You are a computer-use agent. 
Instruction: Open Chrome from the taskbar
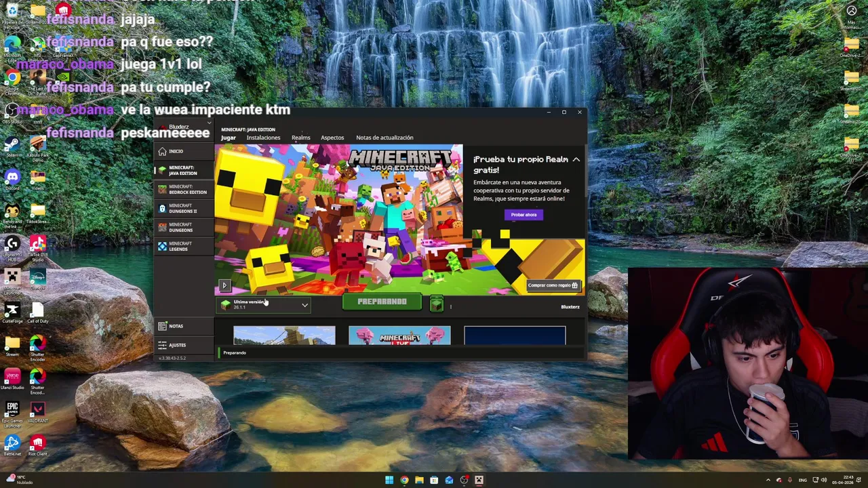point(404,481)
